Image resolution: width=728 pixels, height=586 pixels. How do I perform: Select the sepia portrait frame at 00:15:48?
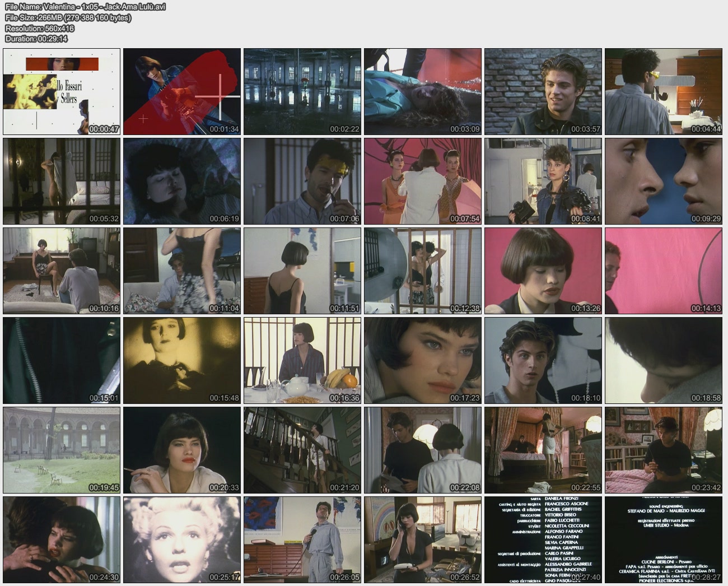click(182, 360)
